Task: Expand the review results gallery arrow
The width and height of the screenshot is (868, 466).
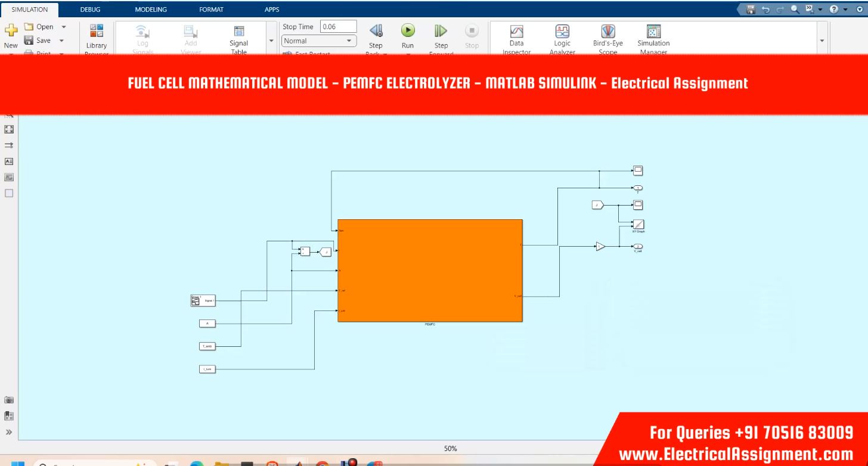Action: click(823, 41)
